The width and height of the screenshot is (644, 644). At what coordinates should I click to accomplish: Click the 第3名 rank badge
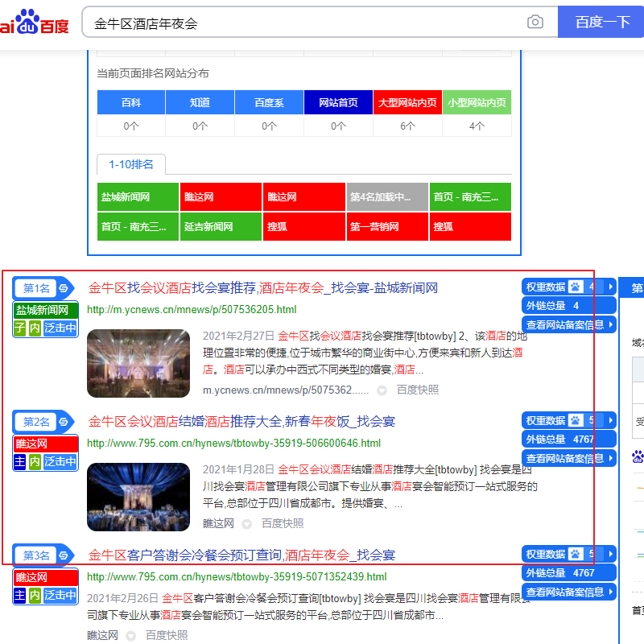(36, 555)
